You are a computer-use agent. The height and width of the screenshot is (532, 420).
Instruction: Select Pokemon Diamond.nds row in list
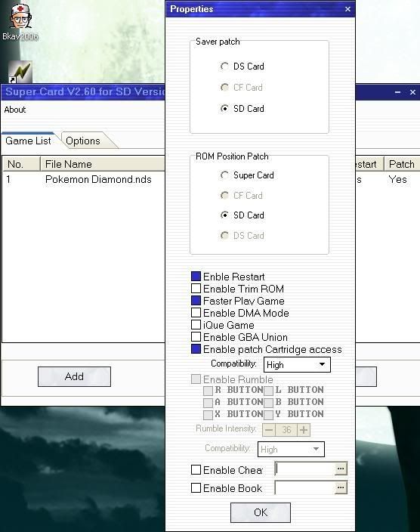(83, 180)
